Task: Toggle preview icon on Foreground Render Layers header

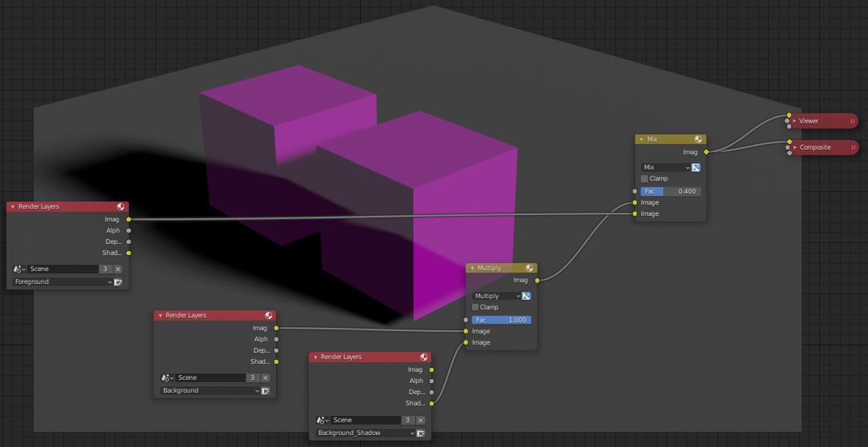Action: 121,206
